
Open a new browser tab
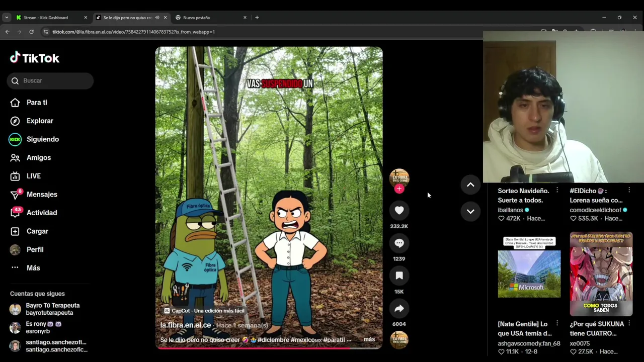point(257,18)
